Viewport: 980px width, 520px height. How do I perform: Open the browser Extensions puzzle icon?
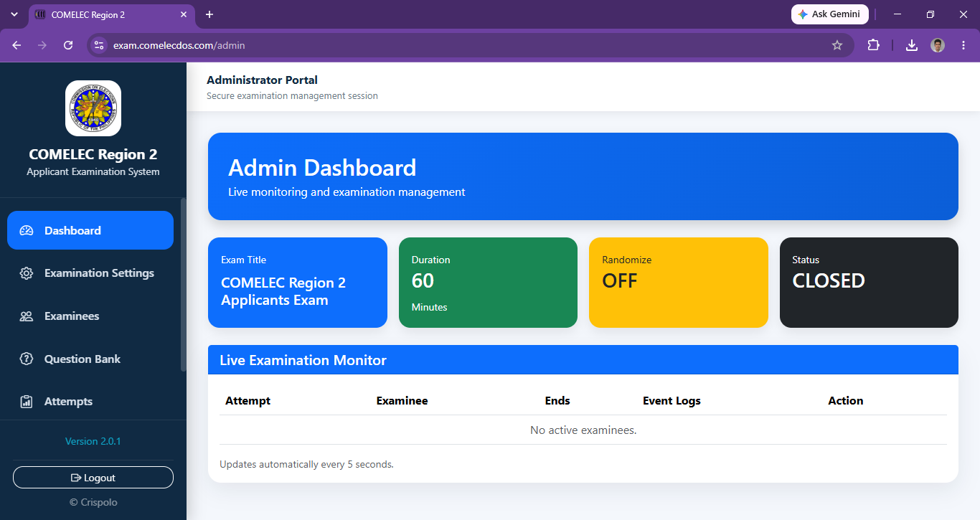(x=873, y=45)
